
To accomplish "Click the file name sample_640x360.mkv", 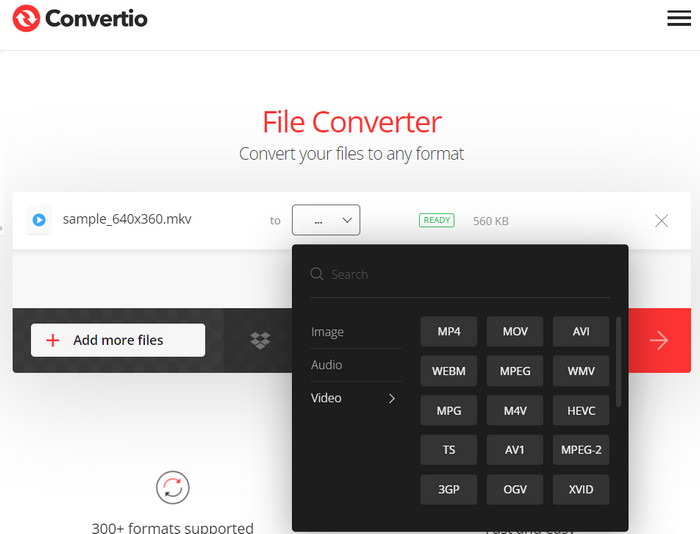I will click(127, 219).
